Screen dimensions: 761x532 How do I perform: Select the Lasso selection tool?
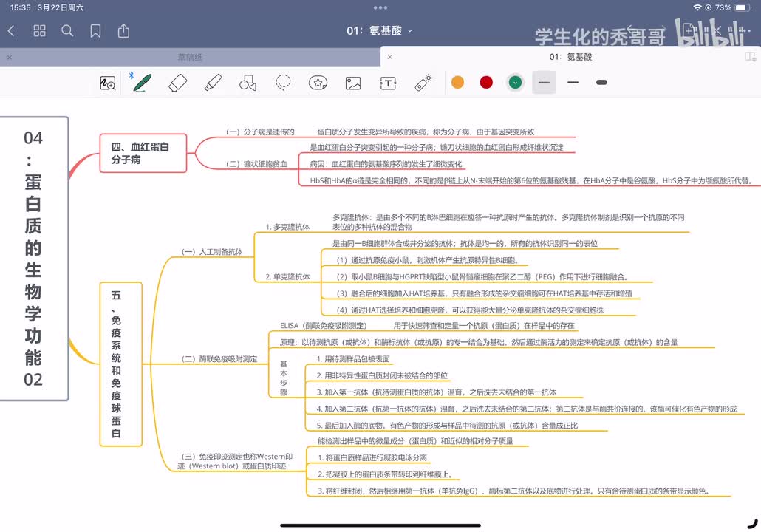click(x=283, y=83)
